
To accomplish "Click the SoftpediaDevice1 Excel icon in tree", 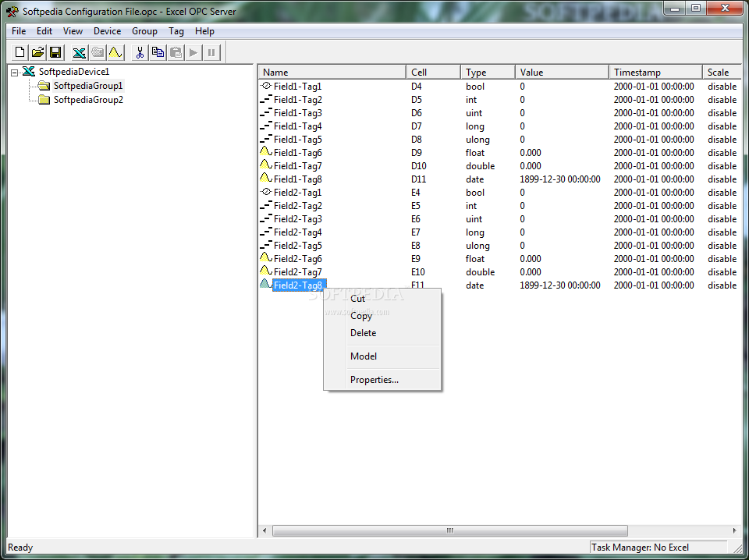I will pos(29,72).
